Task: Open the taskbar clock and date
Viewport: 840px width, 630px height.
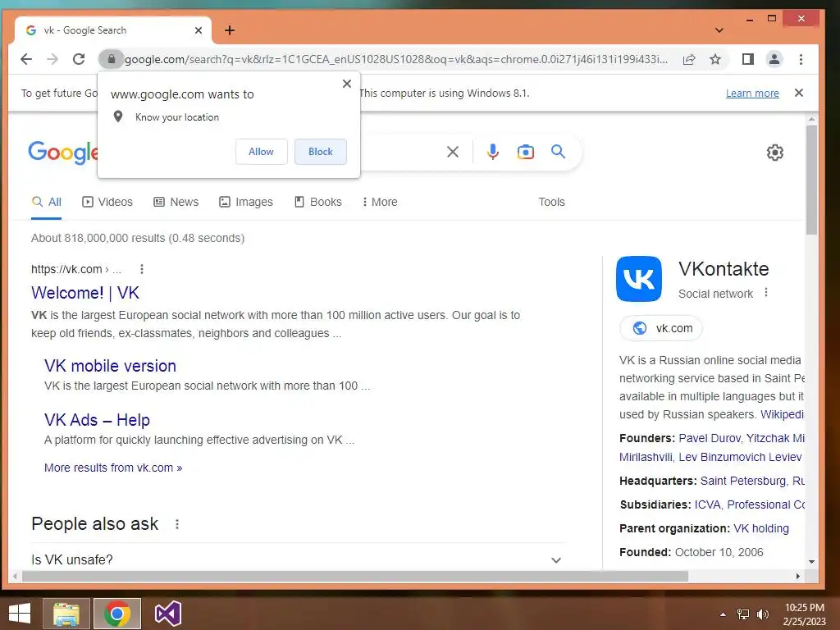Action: [x=805, y=614]
